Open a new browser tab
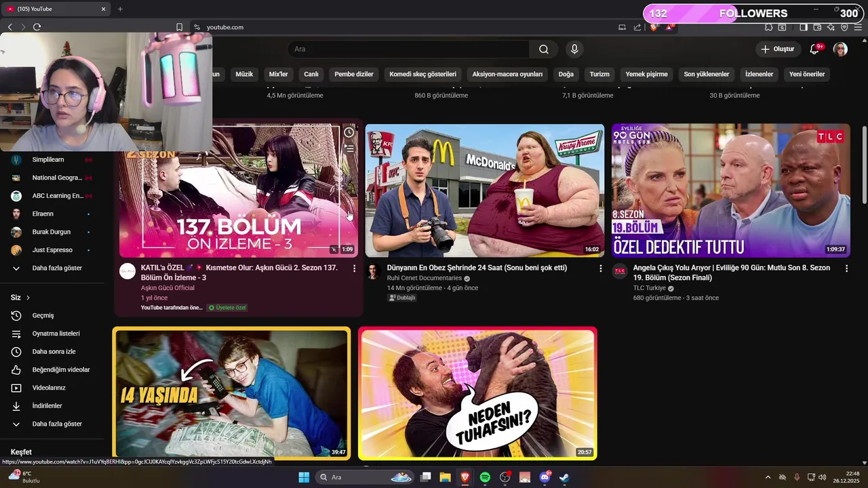Screen dimensions: 868x488 coord(120,9)
